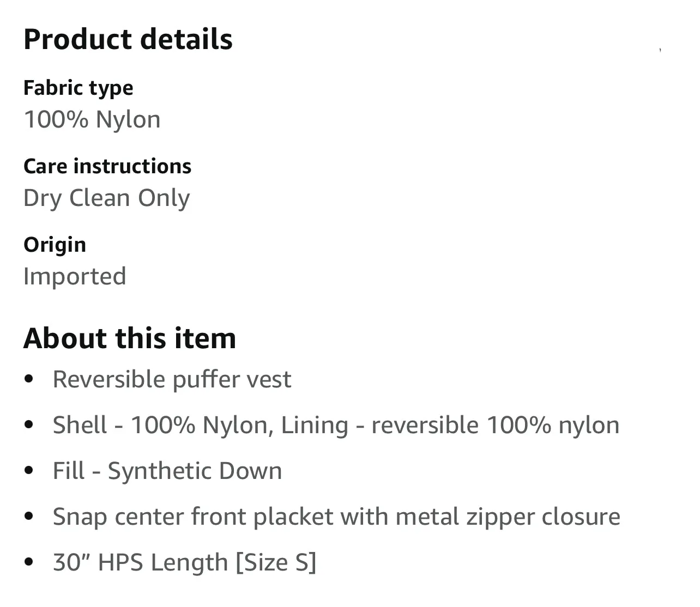Click bullet dot beside "Shell - 100% Nylon"
The image size is (700, 607).
[29, 424]
